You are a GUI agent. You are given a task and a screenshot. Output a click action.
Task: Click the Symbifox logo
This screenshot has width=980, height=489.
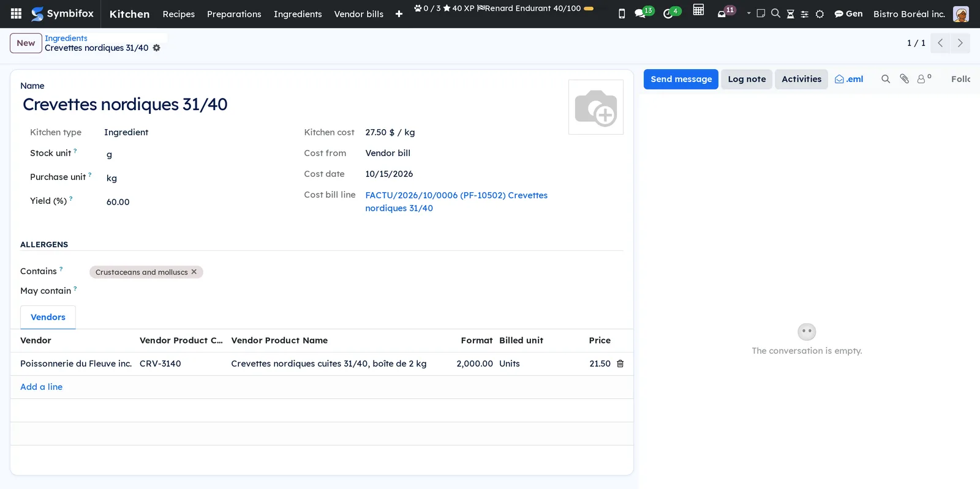click(x=62, y=13)
